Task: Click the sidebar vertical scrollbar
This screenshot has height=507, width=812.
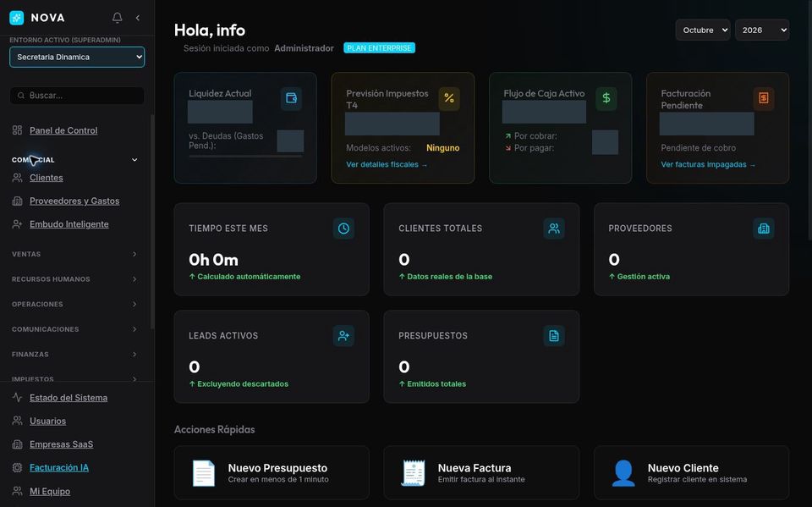Action: click(x=152, y=222)
